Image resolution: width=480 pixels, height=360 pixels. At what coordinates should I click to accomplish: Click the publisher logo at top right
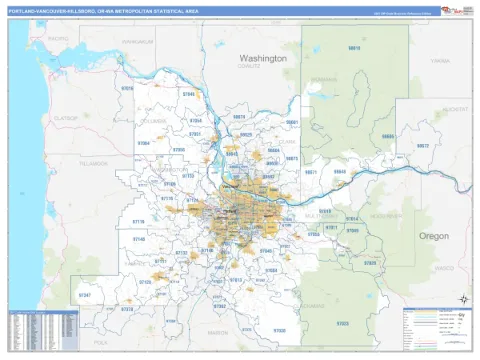[457, 11]
